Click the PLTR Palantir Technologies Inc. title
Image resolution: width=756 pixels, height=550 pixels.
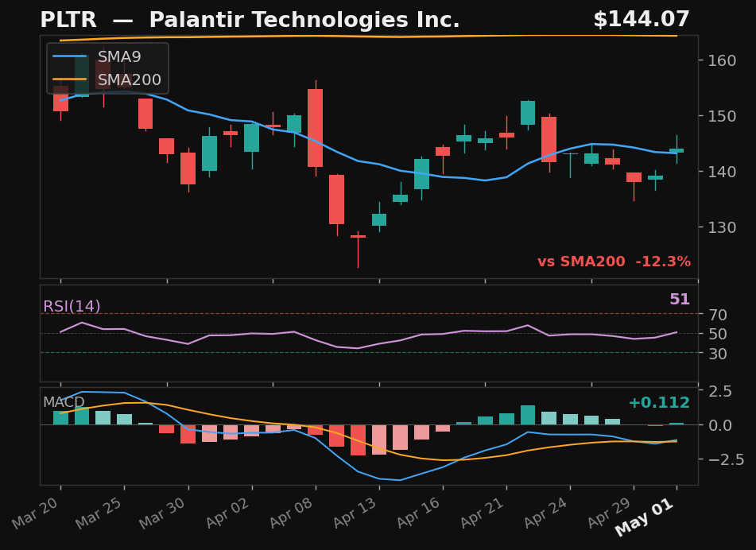click(250, 20)
